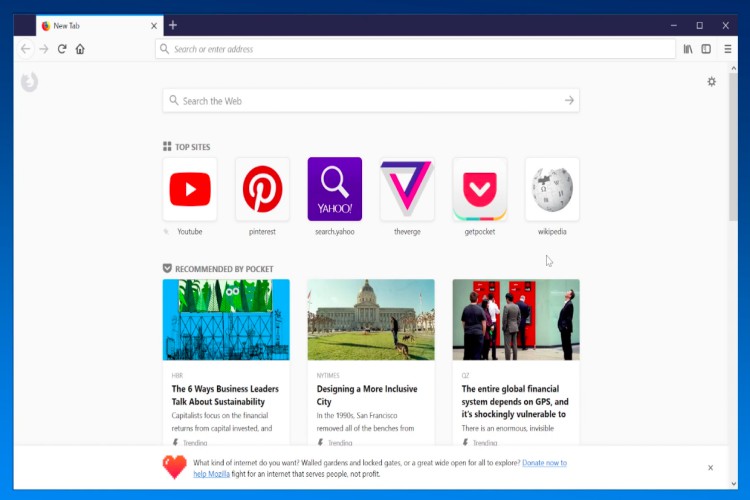Focus the Search or enter address bar
The height and width of the screenshot is (500, 750).
pyautogui.click(x=415, y=49)
